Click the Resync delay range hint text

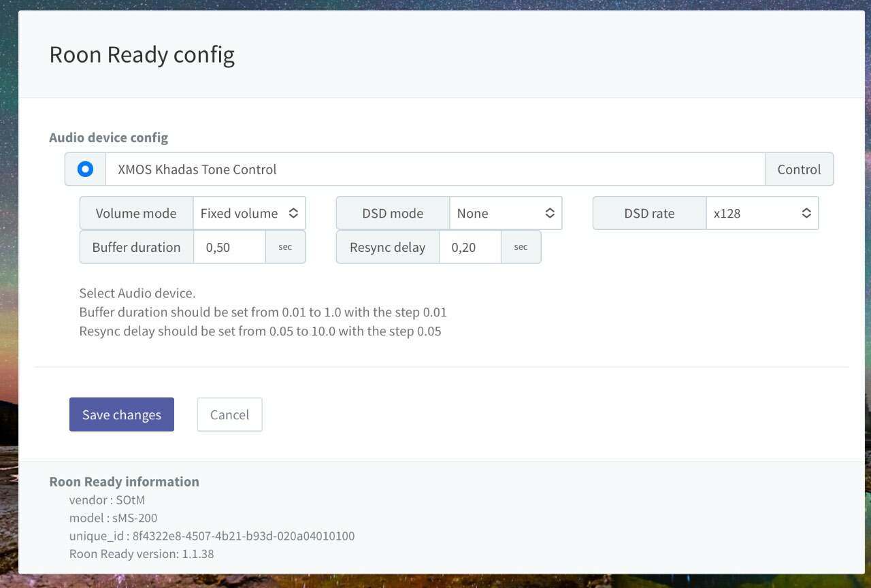tap(260, 331)
